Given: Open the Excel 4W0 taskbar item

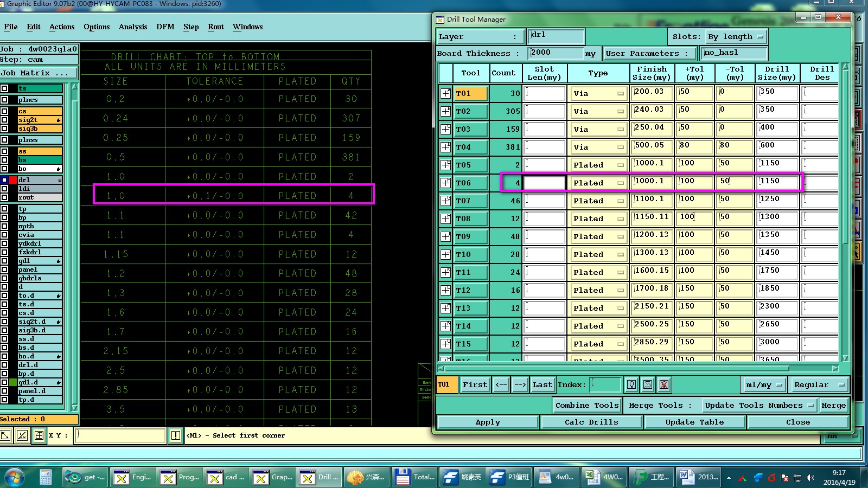Looking at the screenshot, I should tap(604, 477).
